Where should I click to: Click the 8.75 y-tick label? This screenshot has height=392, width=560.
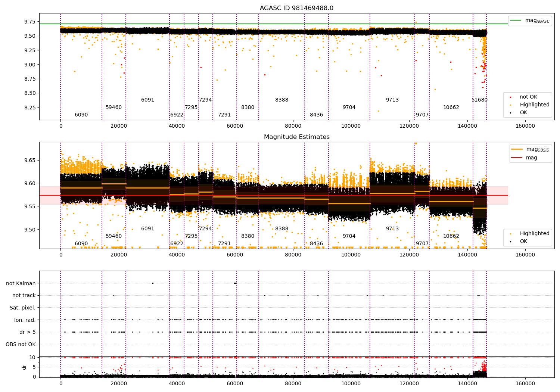tap(29, 79)
